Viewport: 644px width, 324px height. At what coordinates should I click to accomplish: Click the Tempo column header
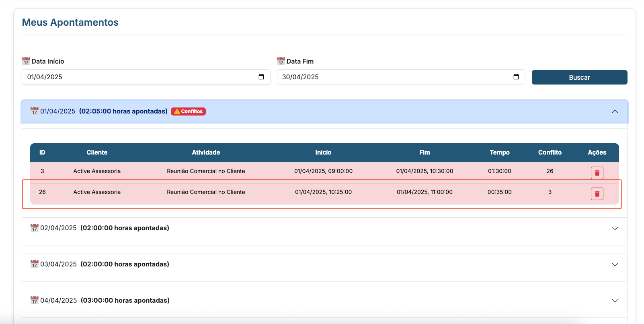499,153
